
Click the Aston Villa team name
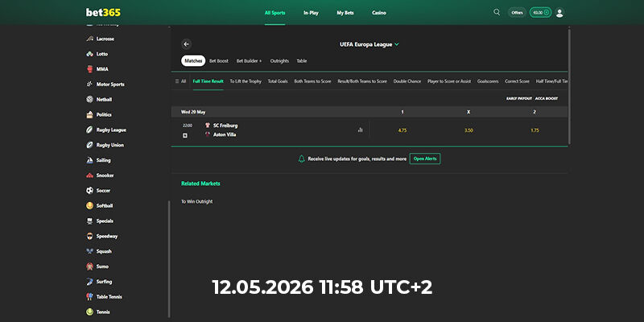225,134
